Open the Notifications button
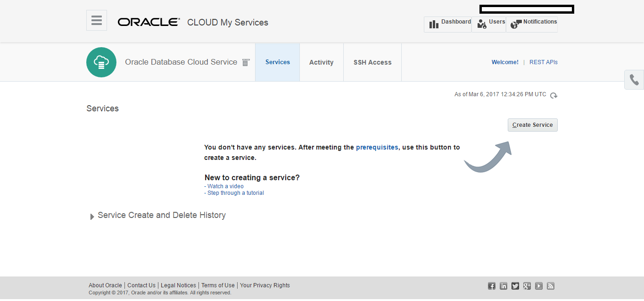Screen dimensions: 644x301 (x=532, y=25)
